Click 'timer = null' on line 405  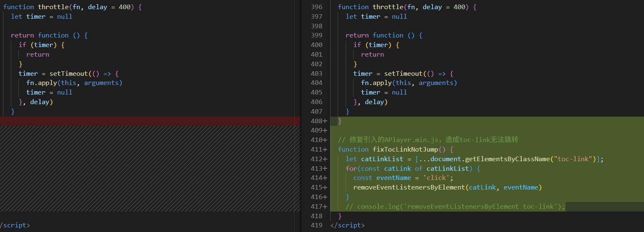pyautogui.click(x=384, y=92)
